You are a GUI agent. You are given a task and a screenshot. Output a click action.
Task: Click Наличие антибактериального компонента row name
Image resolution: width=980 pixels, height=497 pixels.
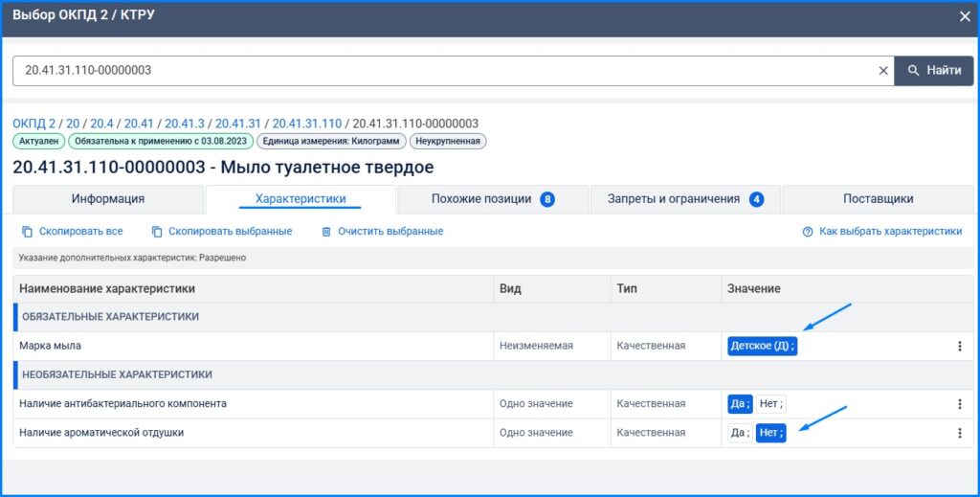pos(122,404)
